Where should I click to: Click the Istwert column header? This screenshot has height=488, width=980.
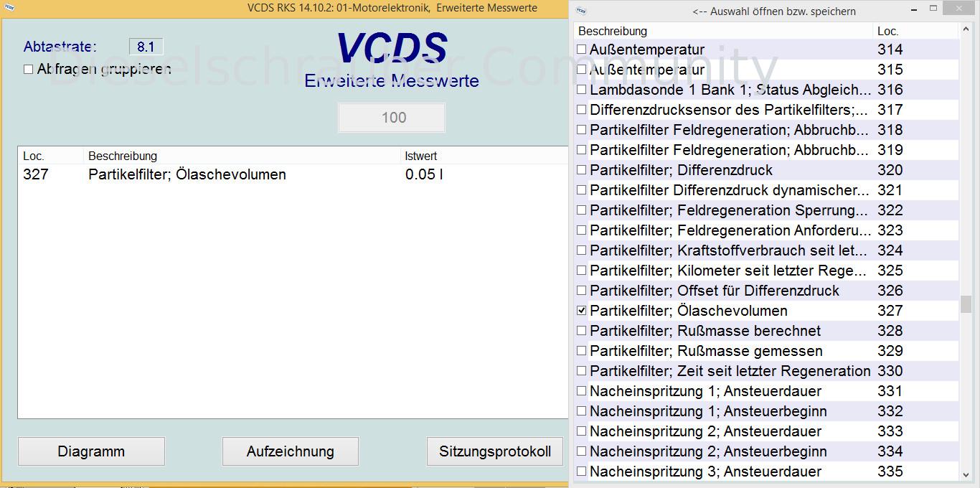point(421,156)
